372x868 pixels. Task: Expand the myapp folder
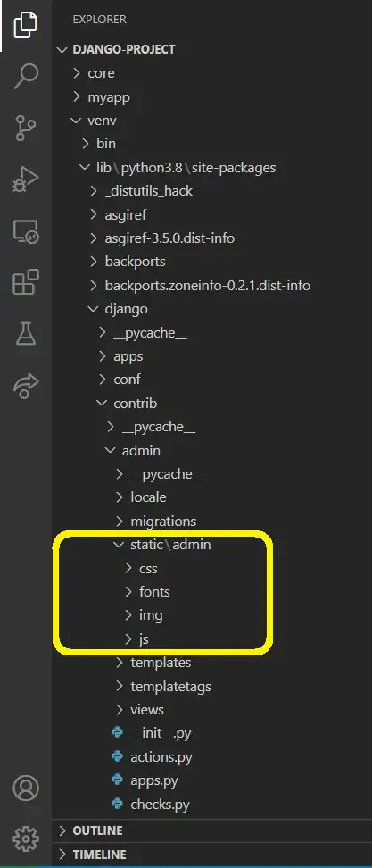point(212,96)
